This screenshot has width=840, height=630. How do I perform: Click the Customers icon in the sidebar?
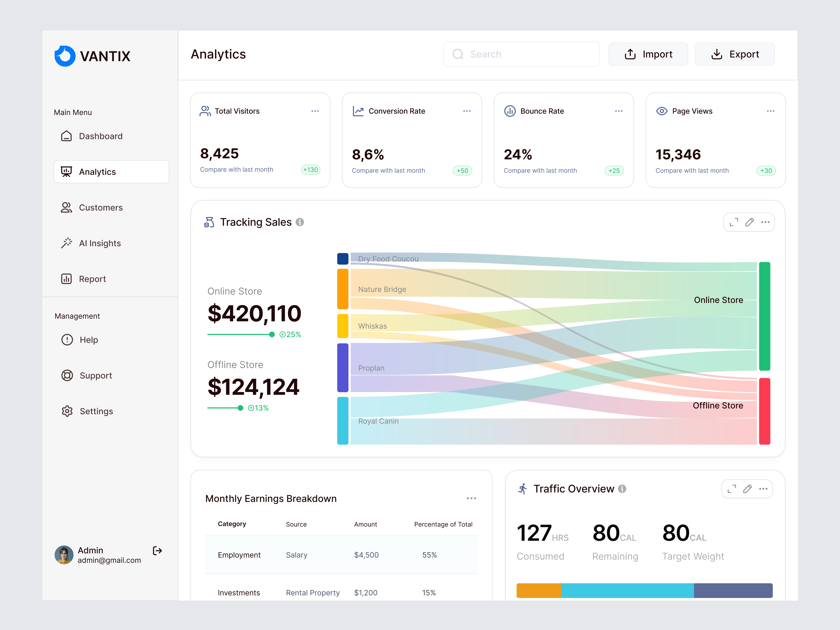(66, 207)
